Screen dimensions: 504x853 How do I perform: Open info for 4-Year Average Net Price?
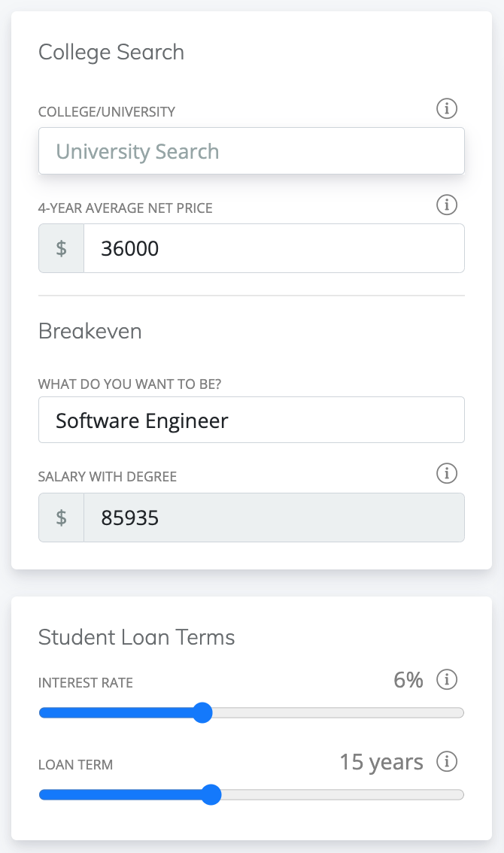(x=447, y=205)
